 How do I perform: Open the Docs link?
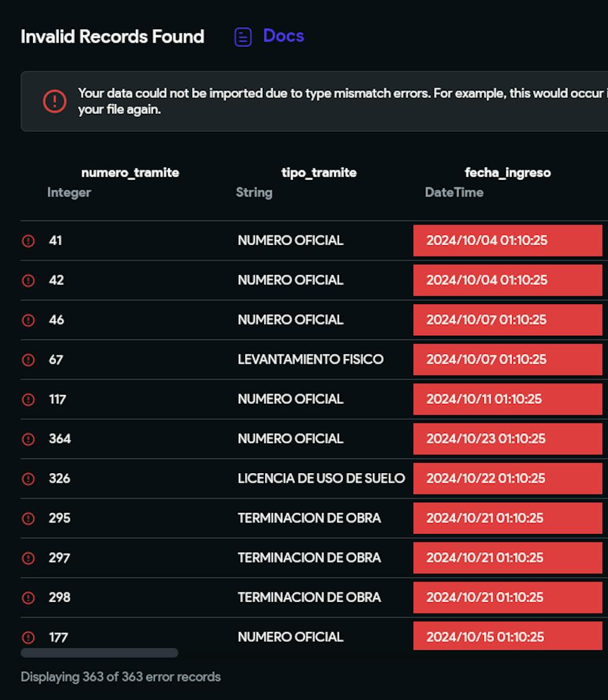283,36
